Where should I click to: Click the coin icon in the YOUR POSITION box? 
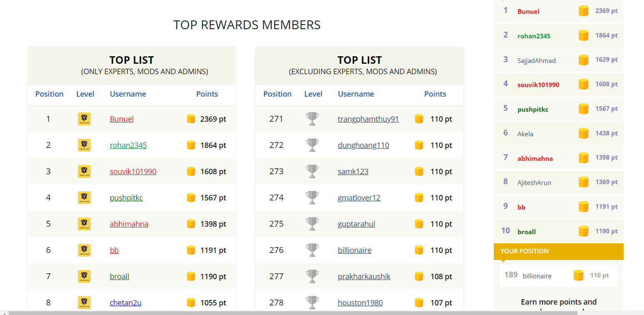click(x=578, y=275)
